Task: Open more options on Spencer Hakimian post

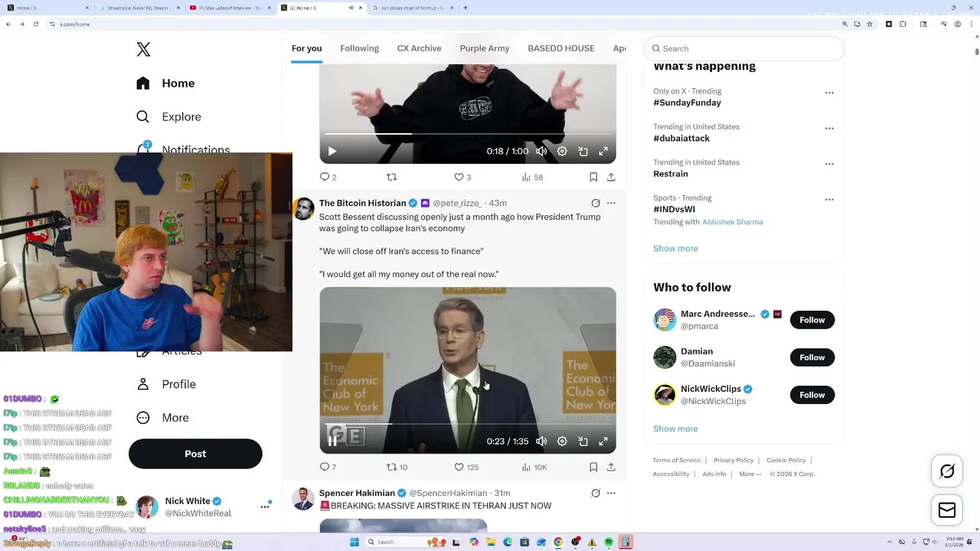Action: 611,493
